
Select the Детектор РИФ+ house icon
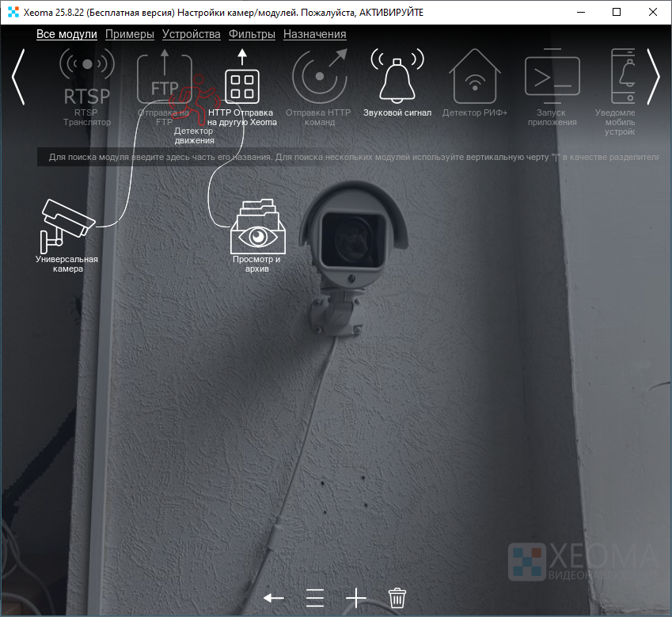coord(475,78)
